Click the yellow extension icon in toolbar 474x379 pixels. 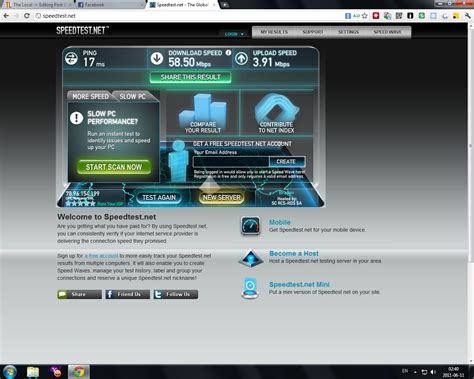(456, 16)
